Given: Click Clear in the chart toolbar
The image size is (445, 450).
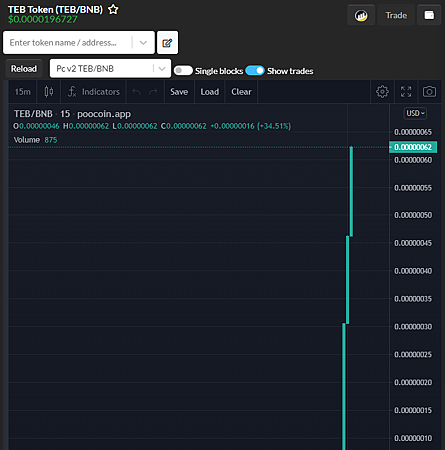Looking at the screenshot, I should point(241,92).
